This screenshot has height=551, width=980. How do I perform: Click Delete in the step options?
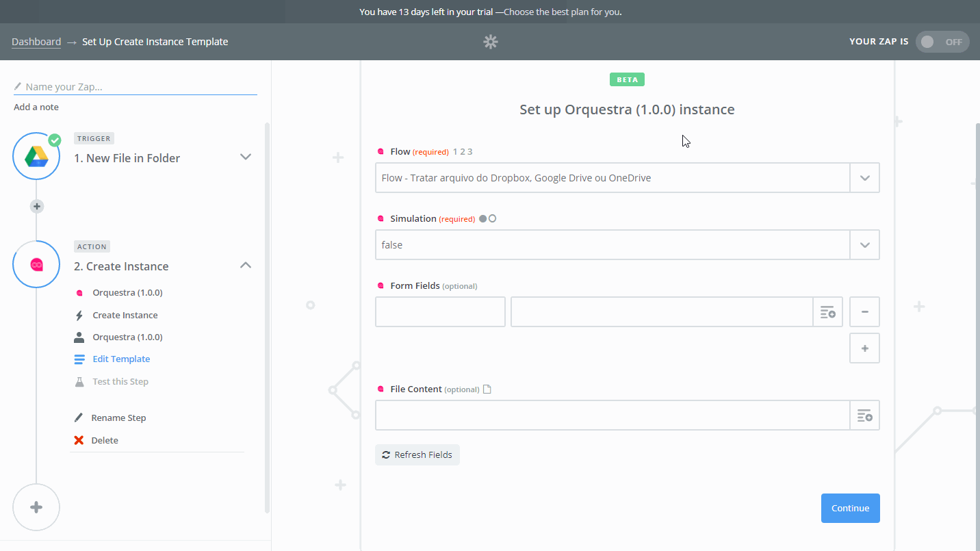tap(105, 440)
